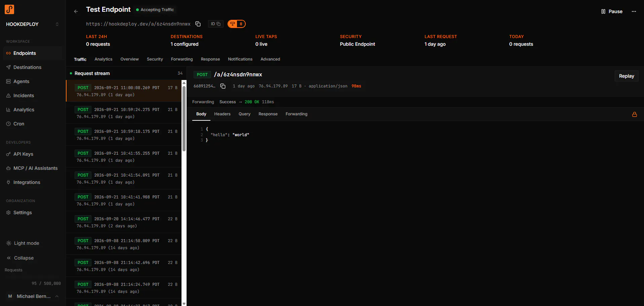
Task: Open the Forwarding endpoint tab
Action: pyautogui.click(x=182, y=59)
